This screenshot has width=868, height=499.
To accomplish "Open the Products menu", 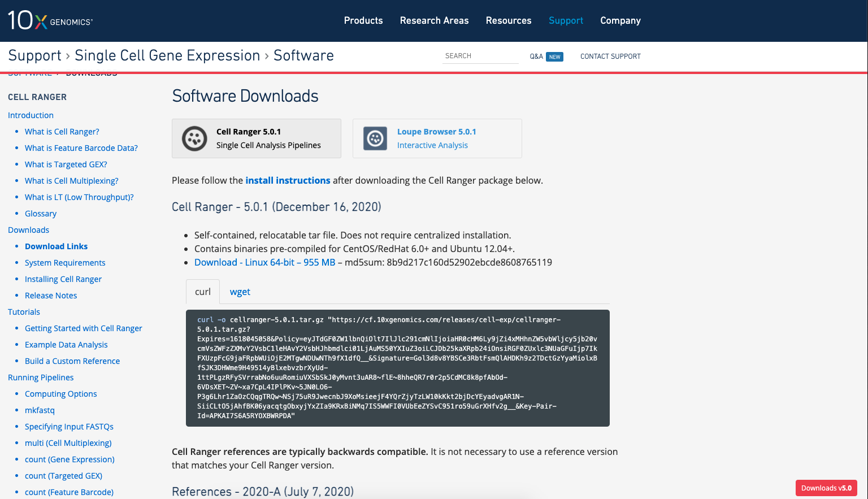I will [x=363, y=20].
